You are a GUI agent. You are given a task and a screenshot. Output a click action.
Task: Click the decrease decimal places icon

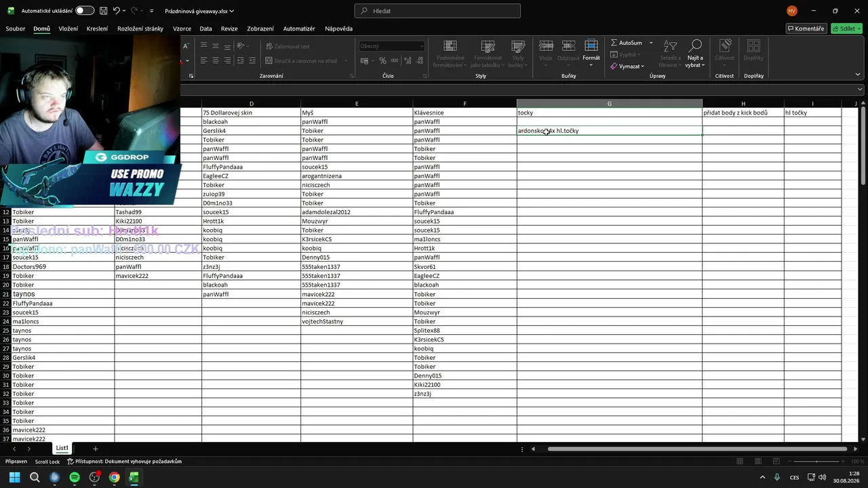coord(420,61)
